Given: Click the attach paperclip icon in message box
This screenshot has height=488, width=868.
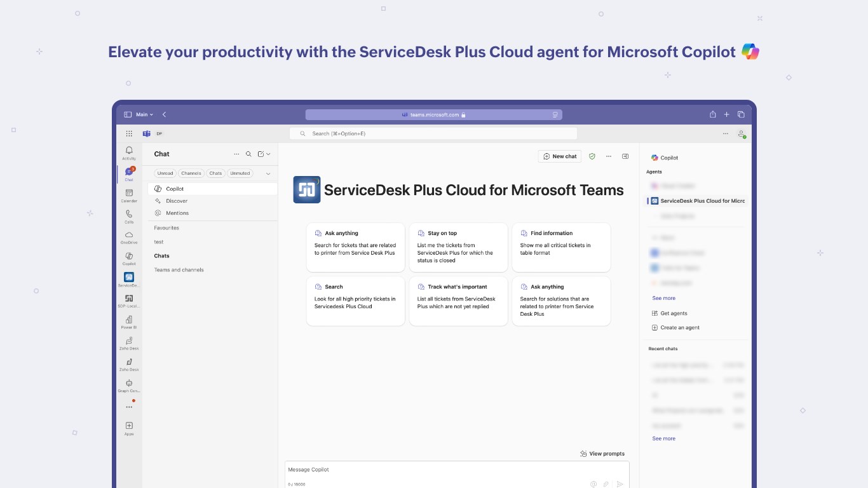Looking at the screenshot, I should tap(606, 484).
